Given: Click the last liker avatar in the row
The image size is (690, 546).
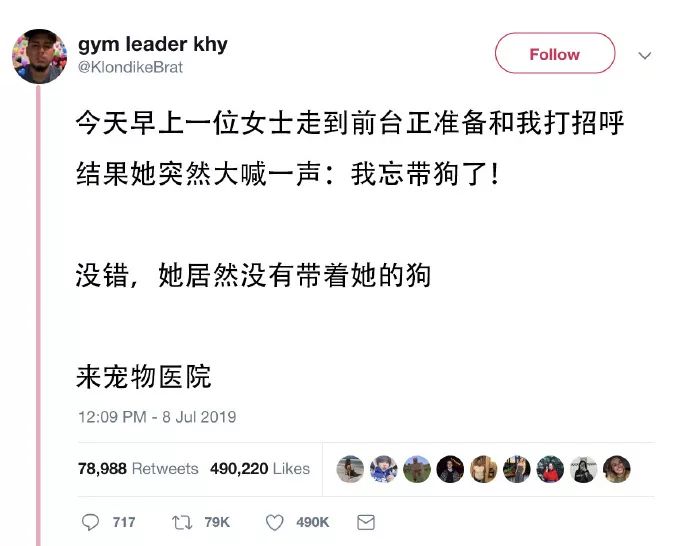Looking at the screenshot, I should tap(617, 469).
